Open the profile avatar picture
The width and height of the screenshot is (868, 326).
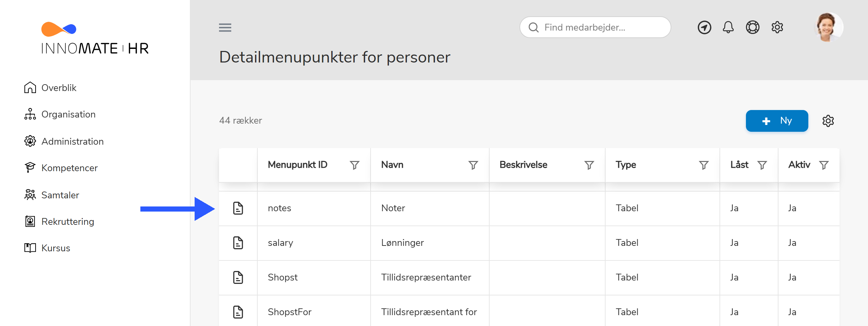[x=829, y=27]
